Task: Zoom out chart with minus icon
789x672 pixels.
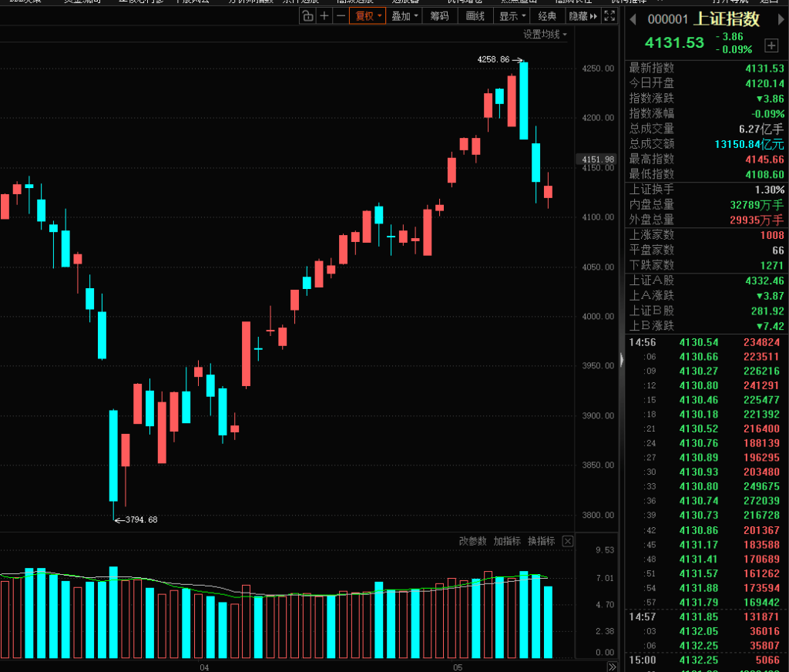Action: [341, 16]
